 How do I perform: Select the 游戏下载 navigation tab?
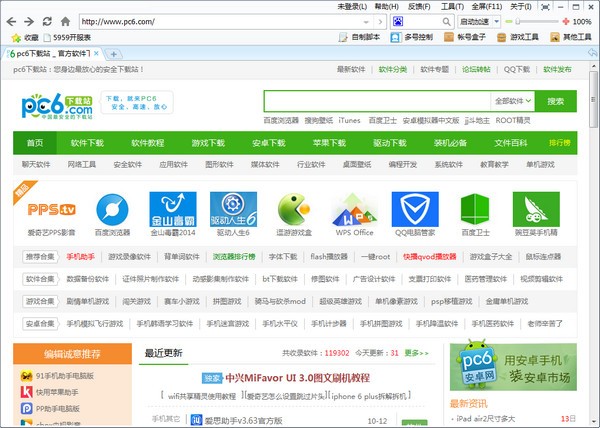point(208,143)
